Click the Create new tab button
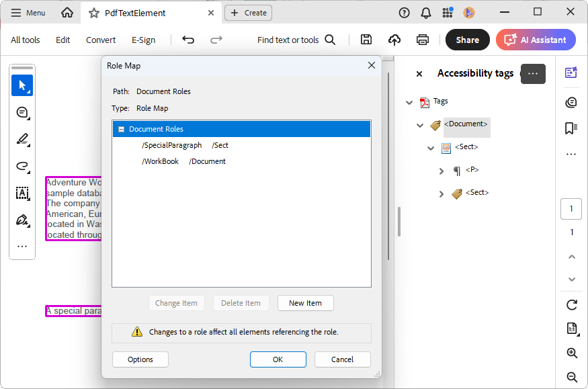 pos(248,13)
